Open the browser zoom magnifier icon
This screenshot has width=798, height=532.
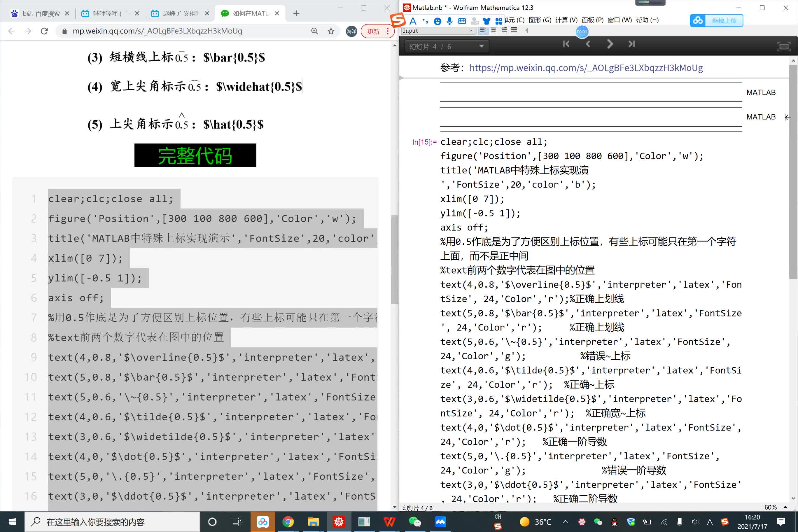point(314,31)
